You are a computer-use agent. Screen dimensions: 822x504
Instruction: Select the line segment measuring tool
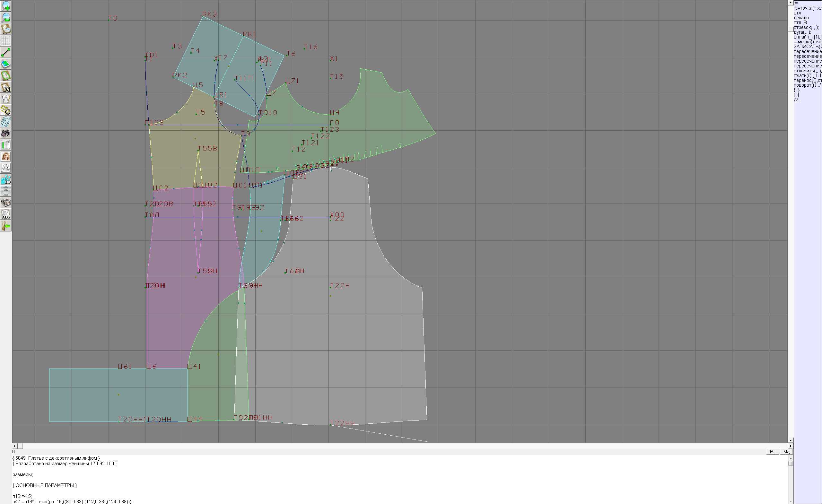(x=6, y=52)
